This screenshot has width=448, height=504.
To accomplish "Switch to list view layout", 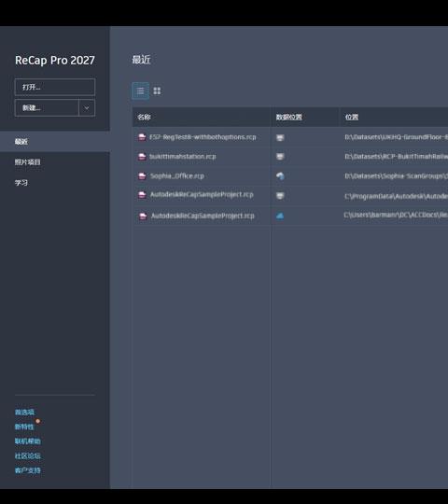I will click(140, 91).
